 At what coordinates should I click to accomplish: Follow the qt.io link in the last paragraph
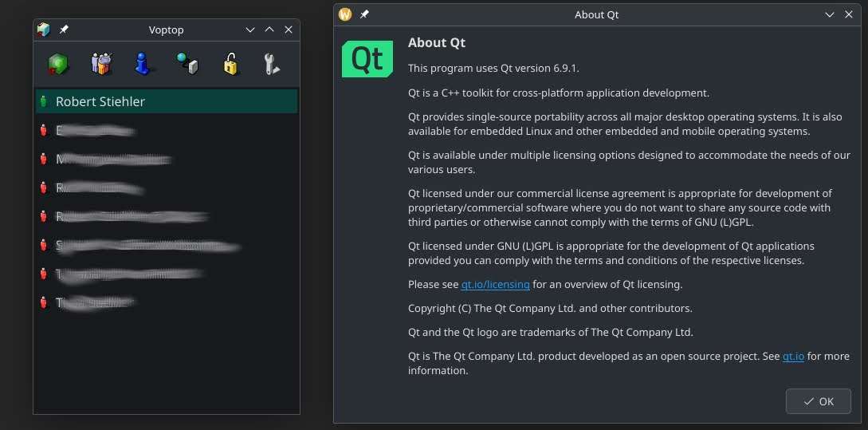point(792,356)
